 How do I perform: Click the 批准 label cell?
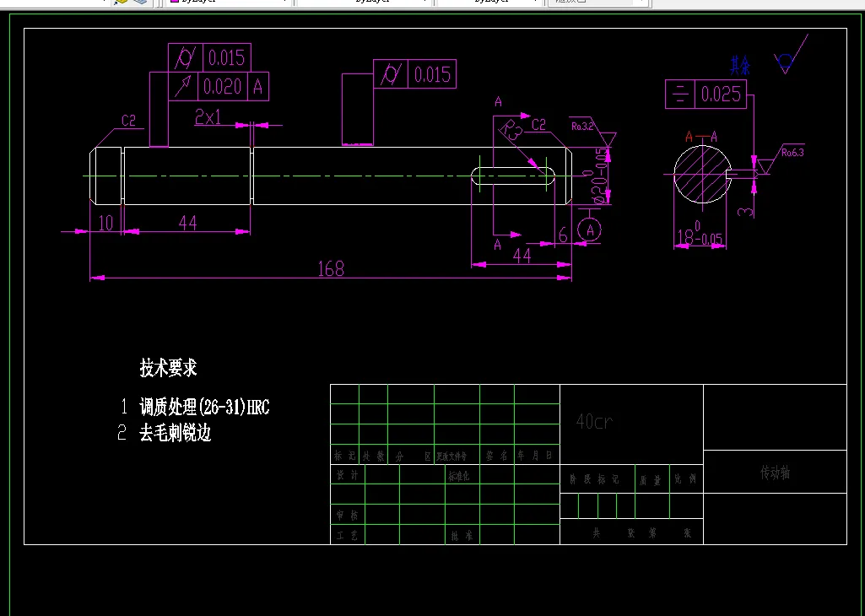(x=461, y=536)
